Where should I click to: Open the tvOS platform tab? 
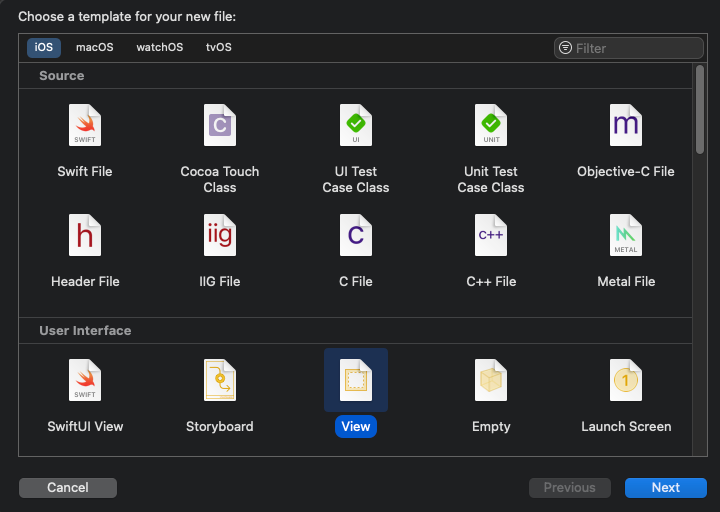219,47
